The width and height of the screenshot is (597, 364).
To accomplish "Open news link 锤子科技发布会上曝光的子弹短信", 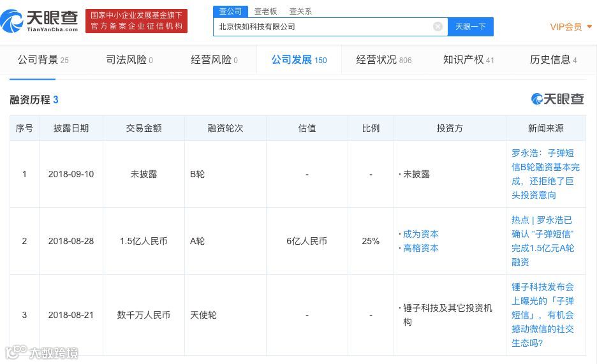I will (x=543, y=315).
